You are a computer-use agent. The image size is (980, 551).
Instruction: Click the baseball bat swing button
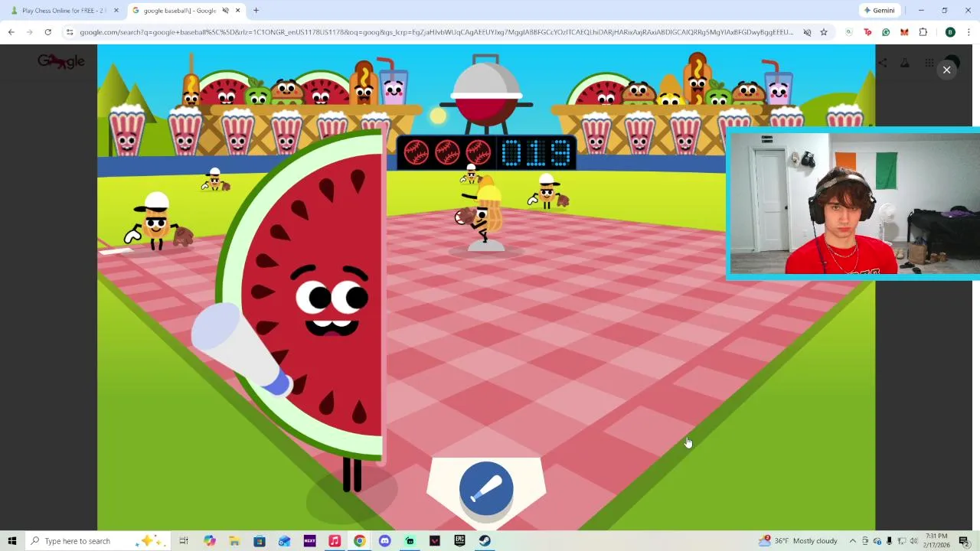coord(486,488)
